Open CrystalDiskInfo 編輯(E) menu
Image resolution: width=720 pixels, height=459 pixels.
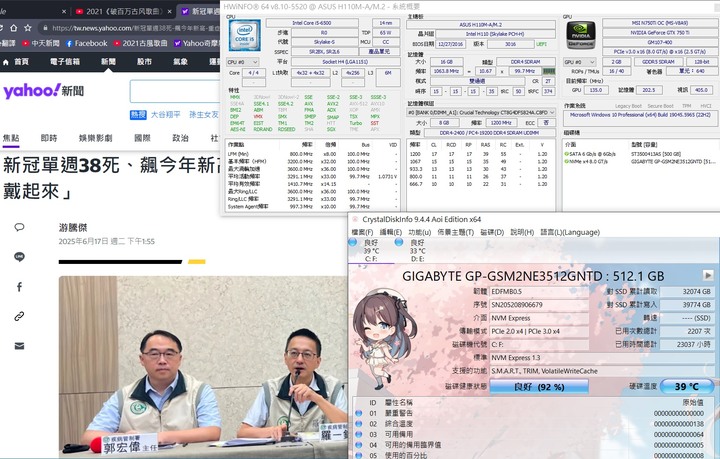pyautogui.click(x=391, y=232)
